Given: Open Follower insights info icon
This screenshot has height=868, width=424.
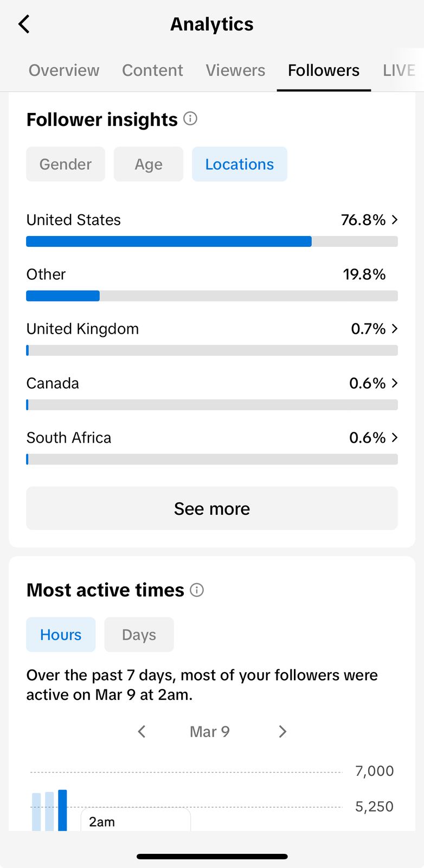Looking at the screenshot, I should pyautogui.click(x=190, y=118).
